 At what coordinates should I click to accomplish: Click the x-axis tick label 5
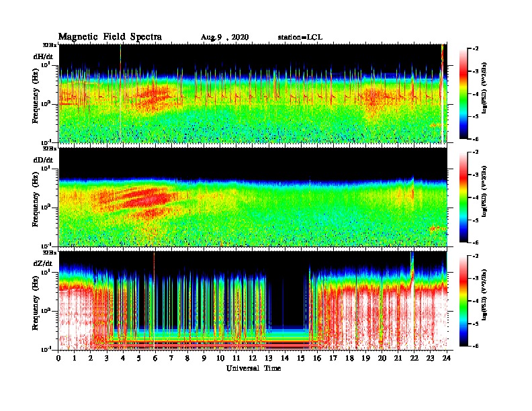139,358
